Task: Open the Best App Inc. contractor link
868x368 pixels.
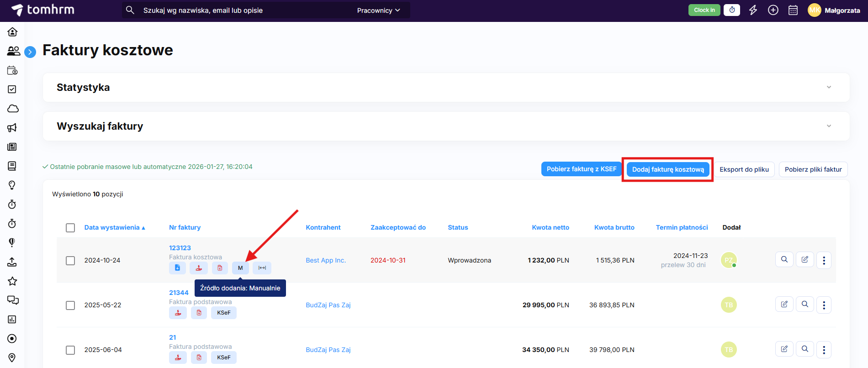Action: pyautogui.click(x=326, y=260)
